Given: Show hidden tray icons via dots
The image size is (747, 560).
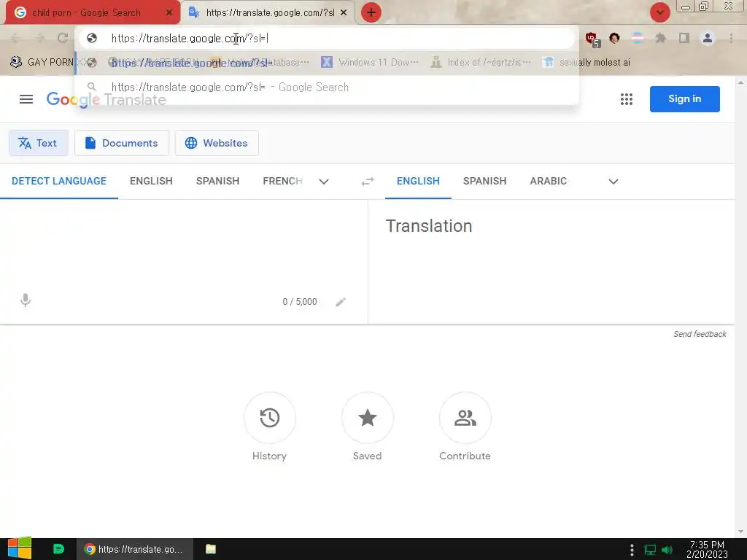Looking at the screenshot, I should (x=632, y=550).
